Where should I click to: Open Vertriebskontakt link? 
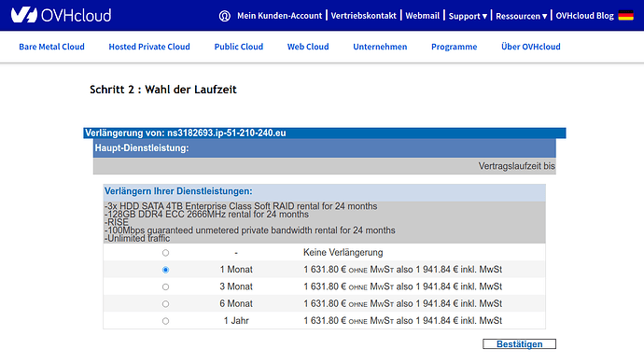[363, 16]
